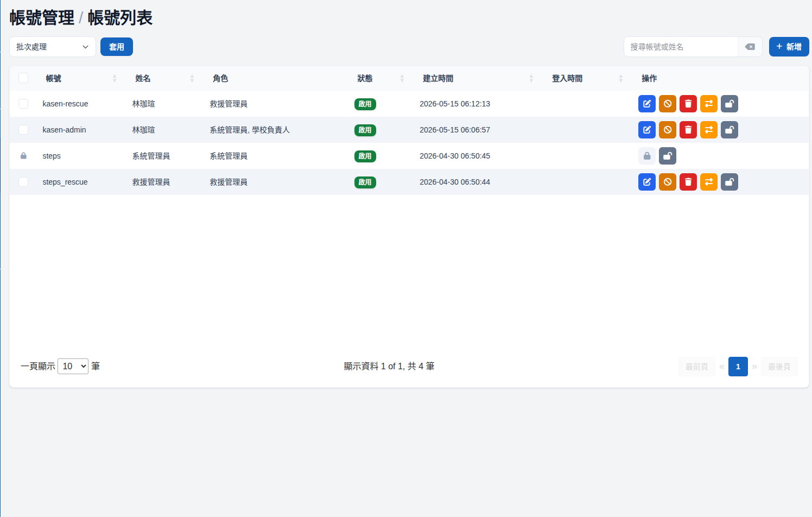Click gray unlock icon in steps row
This screenshot has width=812, height=517.
point(668,156)
